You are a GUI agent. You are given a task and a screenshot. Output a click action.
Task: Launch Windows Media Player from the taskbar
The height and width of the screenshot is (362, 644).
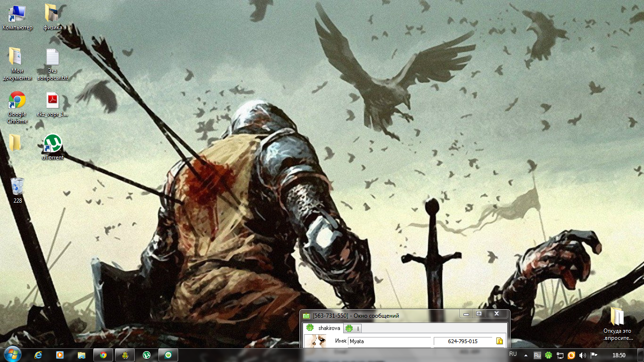click(x=60, y=355)
